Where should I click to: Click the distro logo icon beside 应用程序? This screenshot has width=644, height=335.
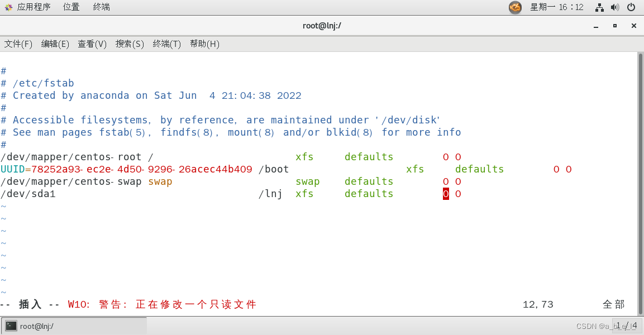pos(8,7)
